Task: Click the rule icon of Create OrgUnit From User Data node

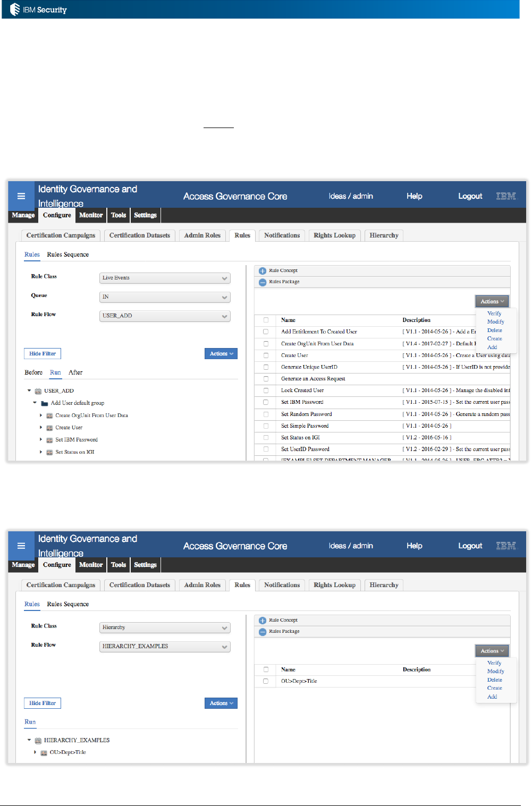Action: point(49,415)
